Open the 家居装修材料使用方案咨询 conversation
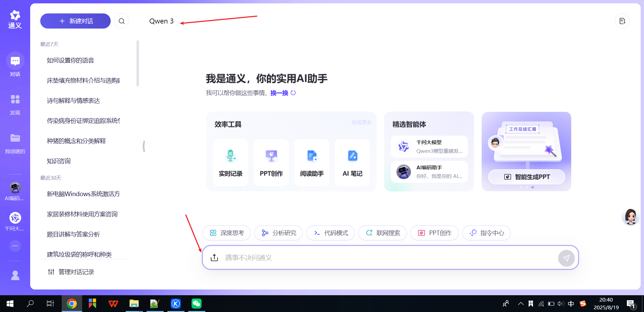Viewport: 644px width, 312px height. (82, 214)
